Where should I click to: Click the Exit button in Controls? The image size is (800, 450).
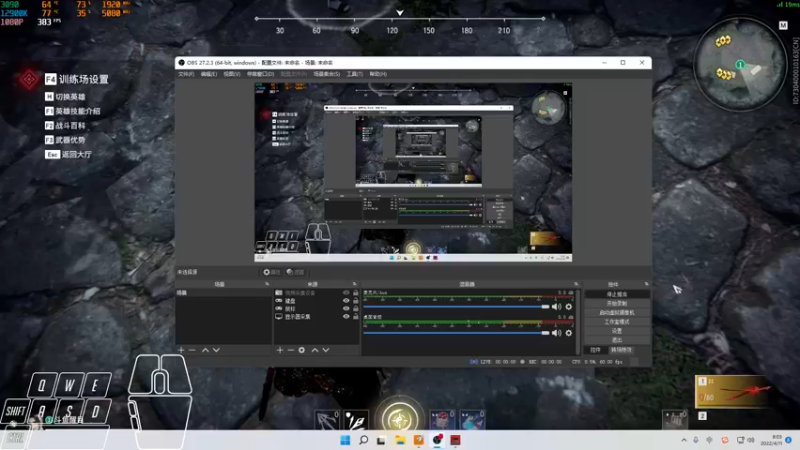click(617, 340)
